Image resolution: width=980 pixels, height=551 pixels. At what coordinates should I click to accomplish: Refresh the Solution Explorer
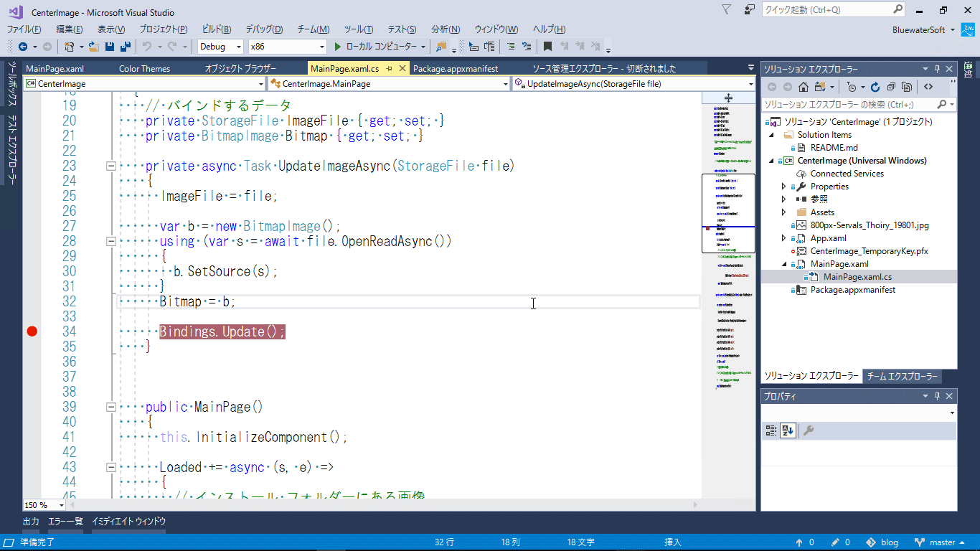click(875, 87)
